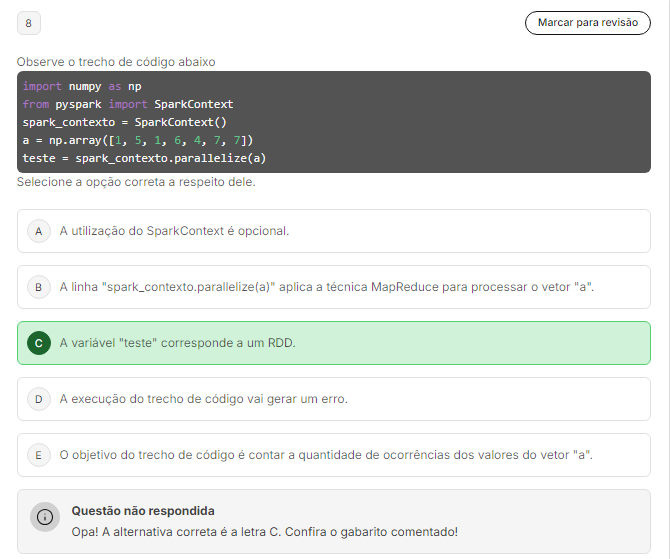The image size is (670, 559).
Task: Click the question number 8 badge
Action: tap(29, 23)
